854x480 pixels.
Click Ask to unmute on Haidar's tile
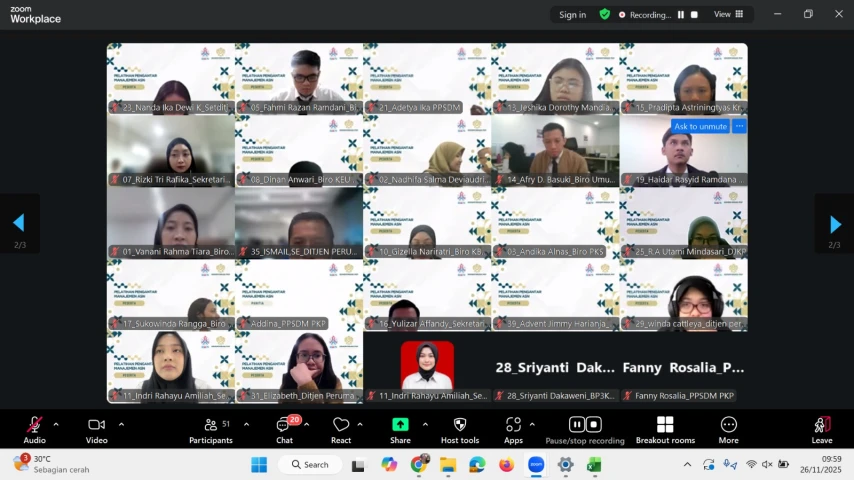(x=700, y=126)
